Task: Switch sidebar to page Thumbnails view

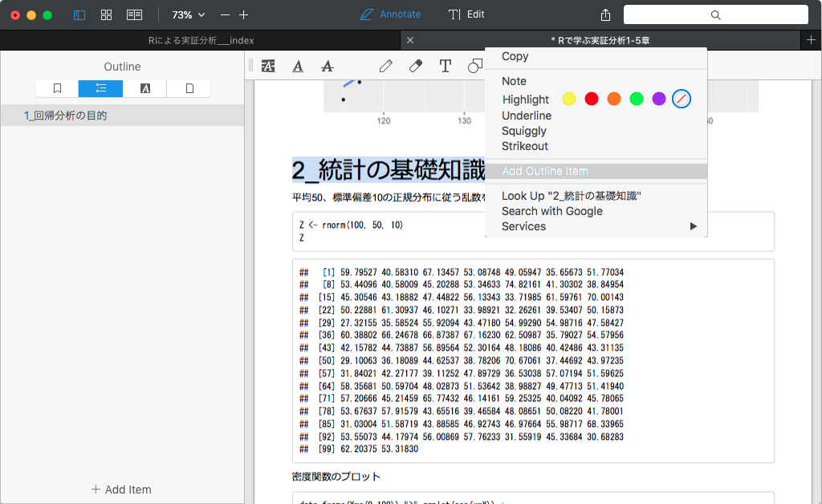Action: pos(188,88)
